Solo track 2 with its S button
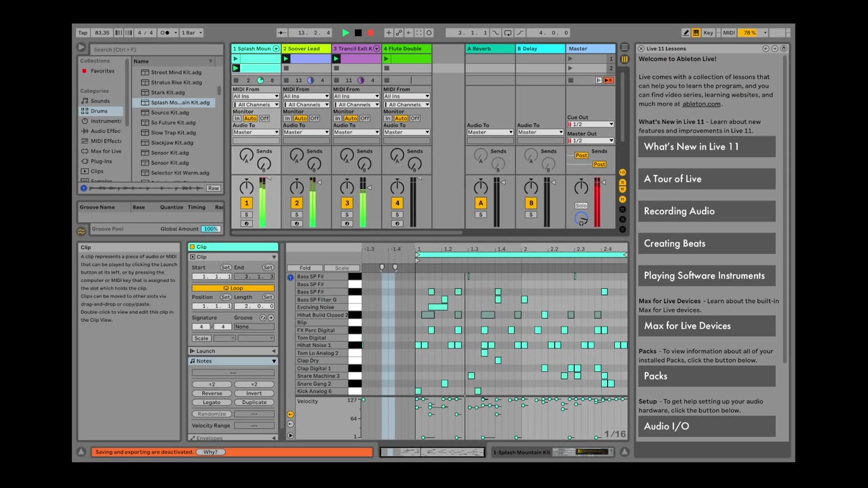Viewport: 868px width, 488px height. [x=296, y=215]
